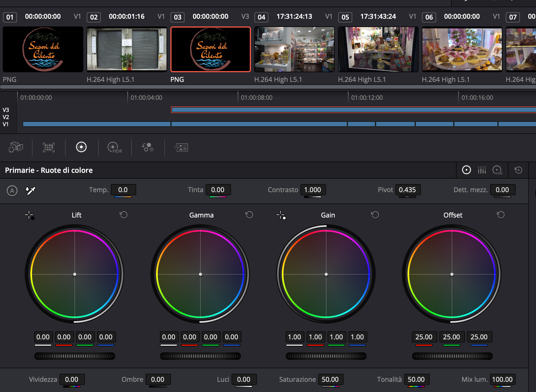Screen dimensions: 536x392
Task: Click the Offset color wheel center
Action: click(x=452, y=274)
